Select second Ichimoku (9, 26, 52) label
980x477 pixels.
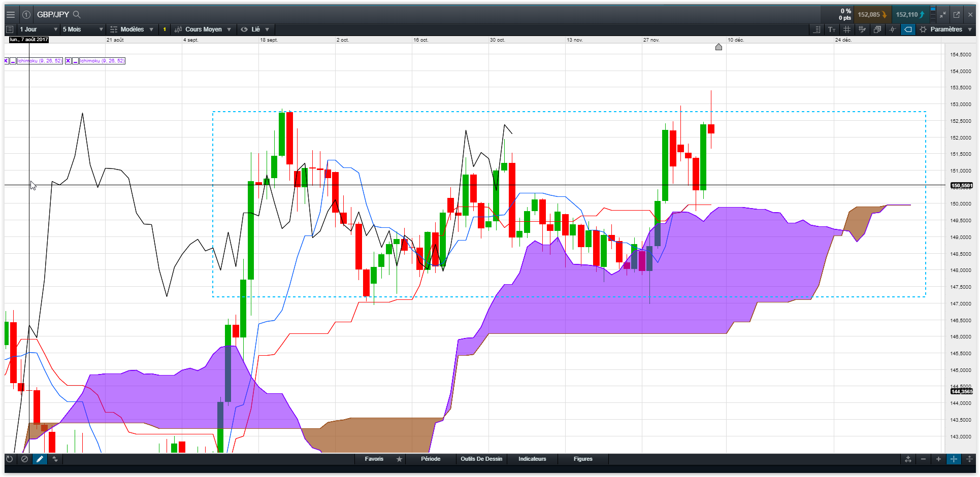point(102,61)
